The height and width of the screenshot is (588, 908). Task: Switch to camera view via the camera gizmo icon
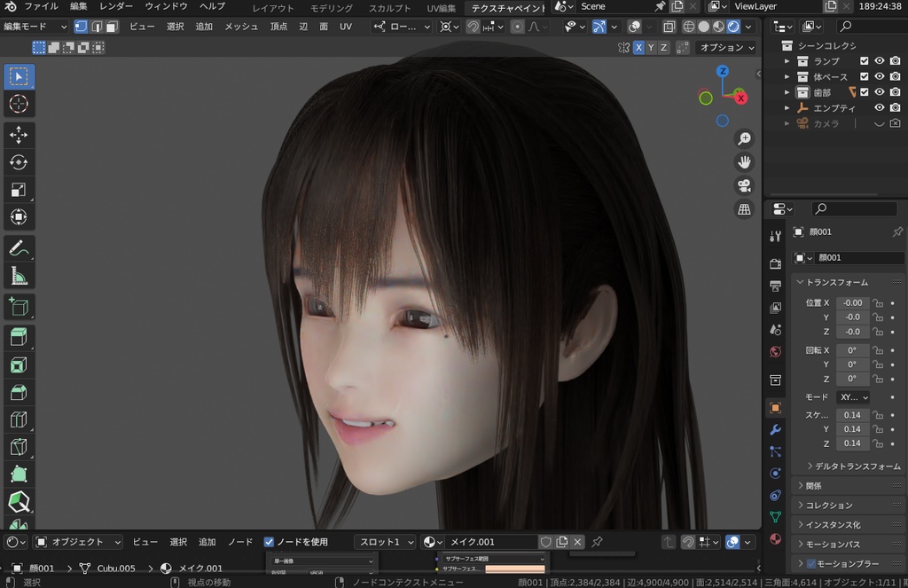[744, 185]
